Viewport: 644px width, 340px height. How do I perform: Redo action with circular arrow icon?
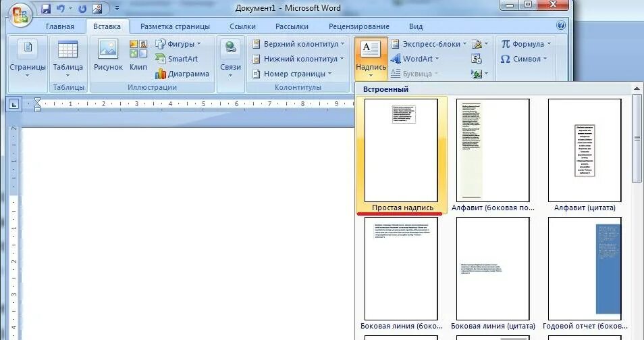coord(82,8)
